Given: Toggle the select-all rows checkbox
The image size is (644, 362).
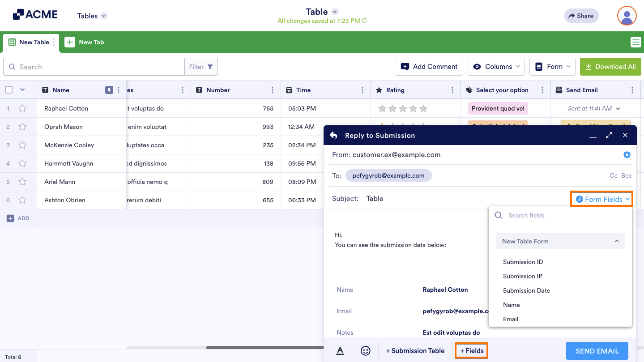Looking at the screenshot, I should point(9,90).
